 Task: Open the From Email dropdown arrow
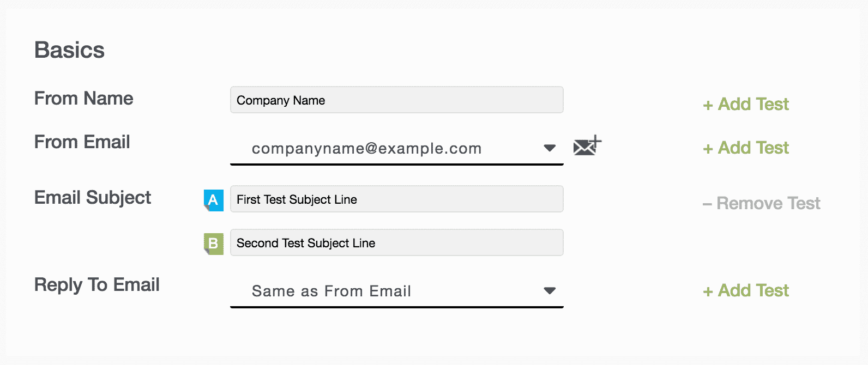(550, 148)
